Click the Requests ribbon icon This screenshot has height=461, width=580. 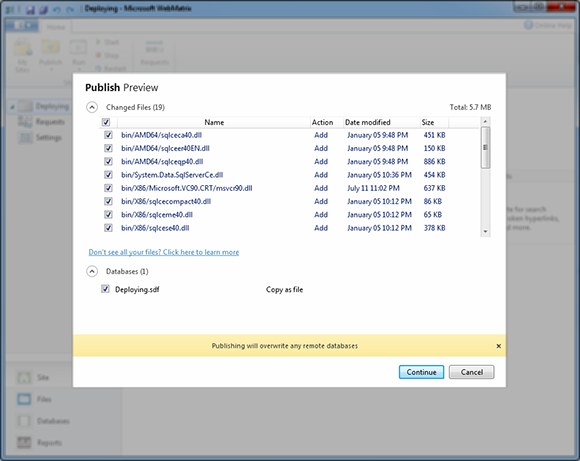pyautogui.click(x=154, y=48)
